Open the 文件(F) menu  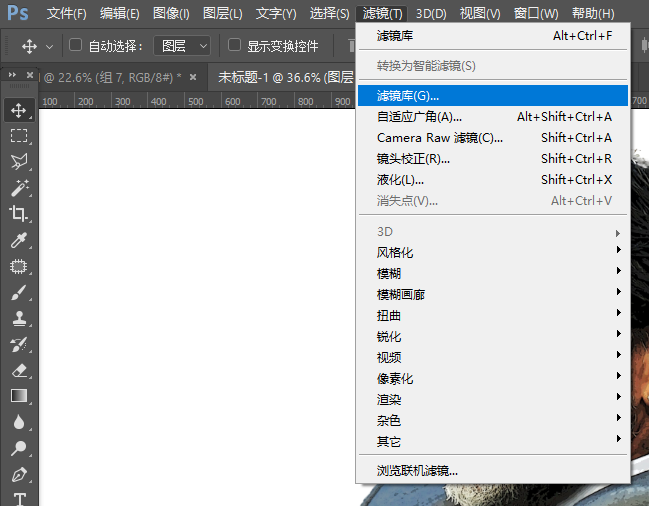click(66, 14)
